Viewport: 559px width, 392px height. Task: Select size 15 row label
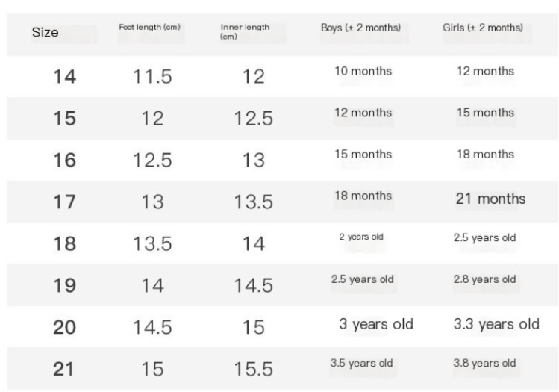(x=66, y=118)
